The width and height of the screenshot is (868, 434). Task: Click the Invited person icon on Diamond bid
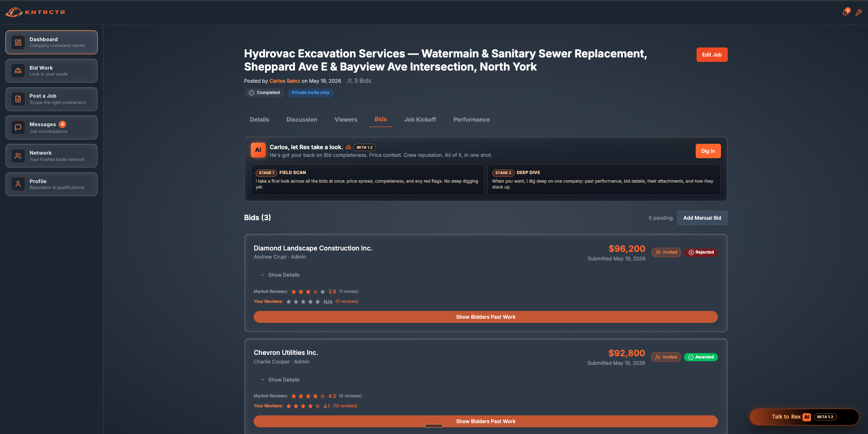(x=659, y=252)
